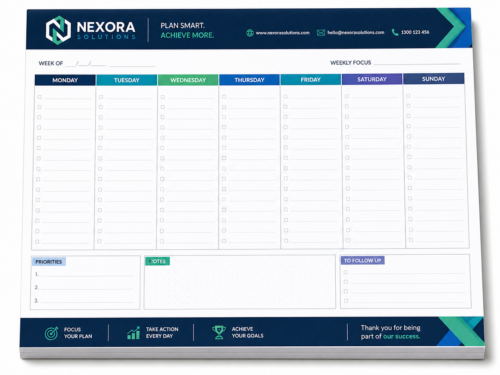The height and width of the screenshot is (375, 500).
Task: Click the FOCUS YOUR PLAN text
Action: [x=78, y=333]
